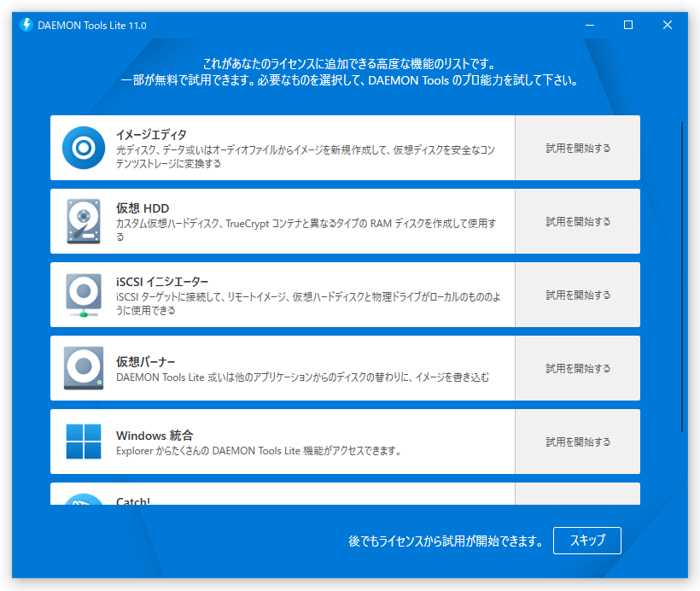Click the iSCSI イニシエーター network drive icon
The image size is (700, 591).
84,295
